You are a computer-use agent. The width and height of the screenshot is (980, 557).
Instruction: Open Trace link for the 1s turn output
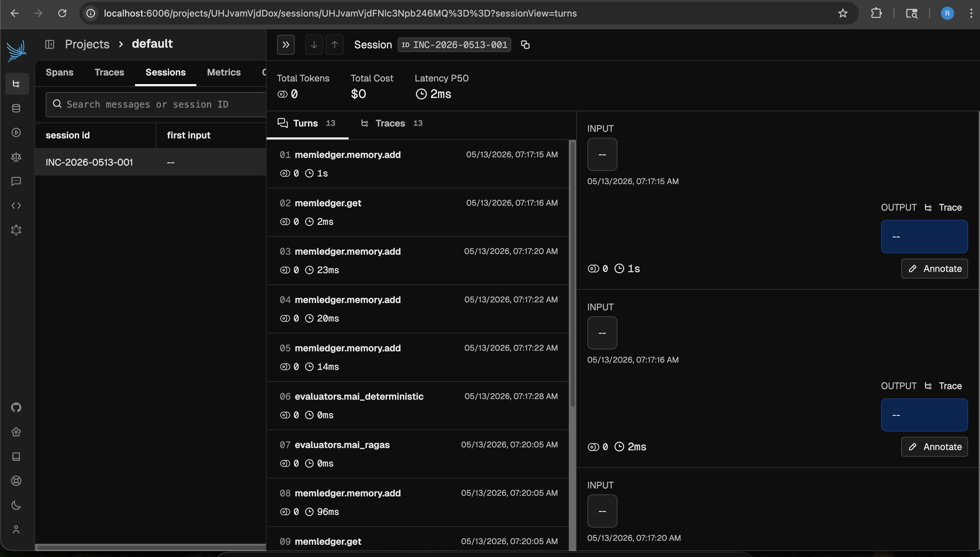(943, 207)
